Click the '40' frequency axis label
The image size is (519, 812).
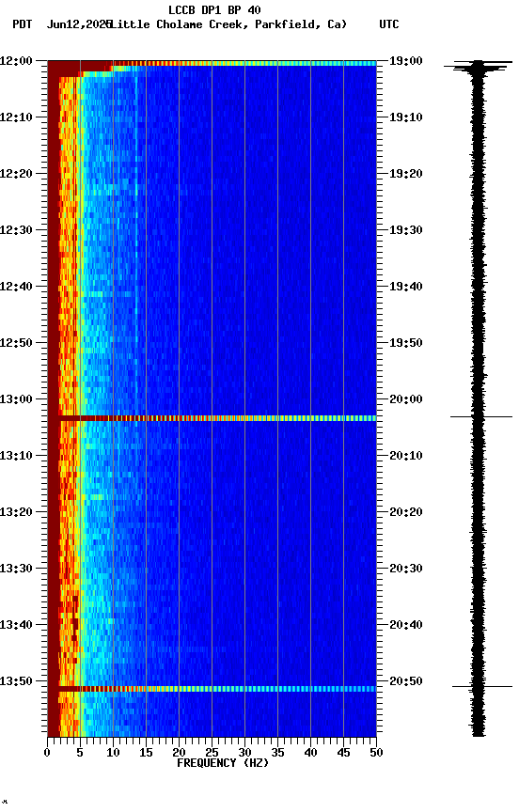[x=311, y=753]
